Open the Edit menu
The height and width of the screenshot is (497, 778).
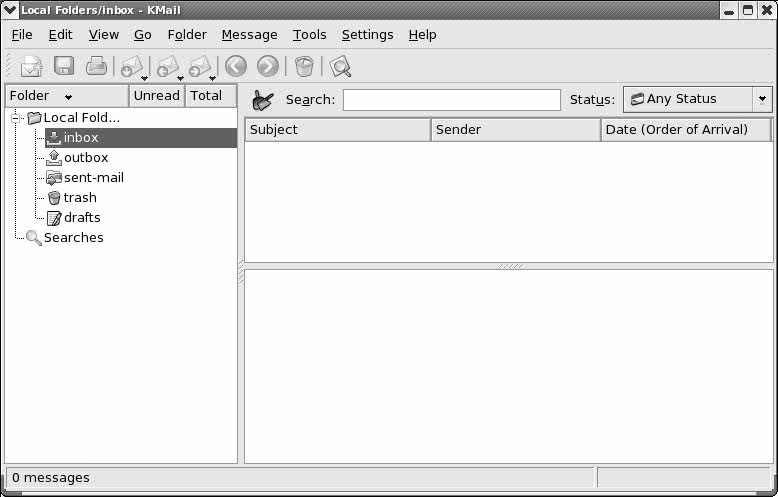click(x=61, y=35)
